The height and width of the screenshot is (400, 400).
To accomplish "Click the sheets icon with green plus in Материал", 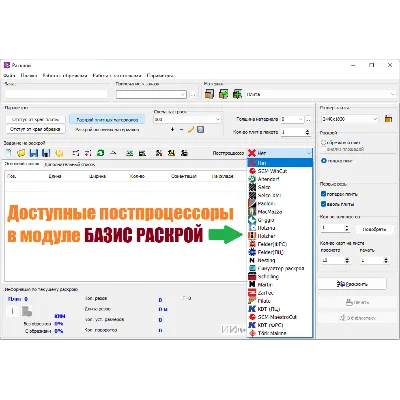I will click(237, 94).
